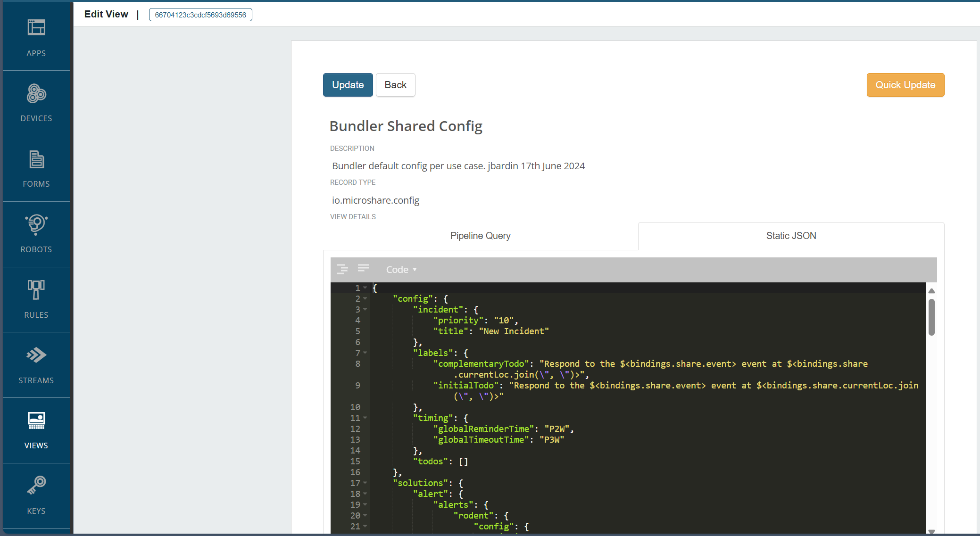Click the description text field
980x536 pixels.
click(x=458, y=166)
